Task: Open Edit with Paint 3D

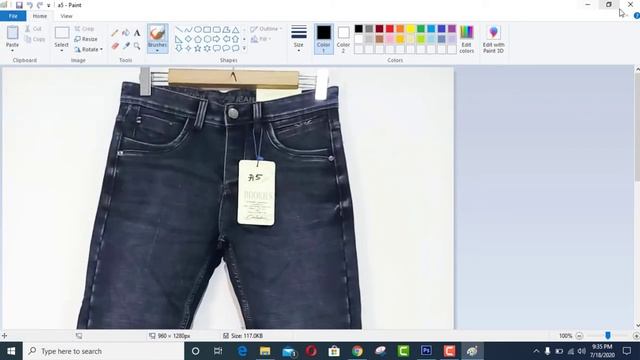Action: tap(493, 39)
